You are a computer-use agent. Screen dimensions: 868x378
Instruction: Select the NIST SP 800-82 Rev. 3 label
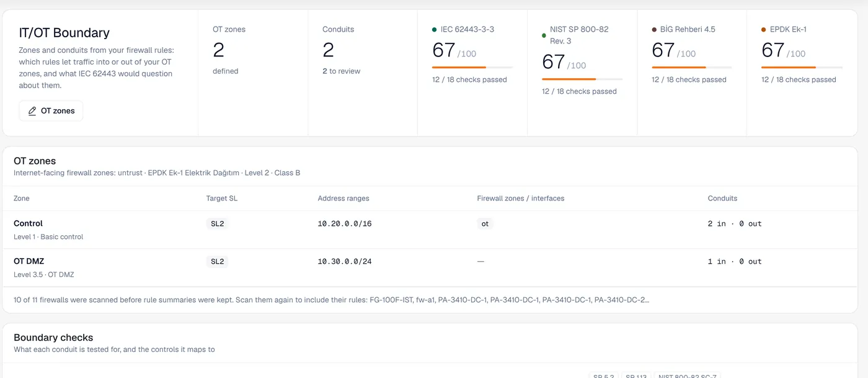coord(579,35)
